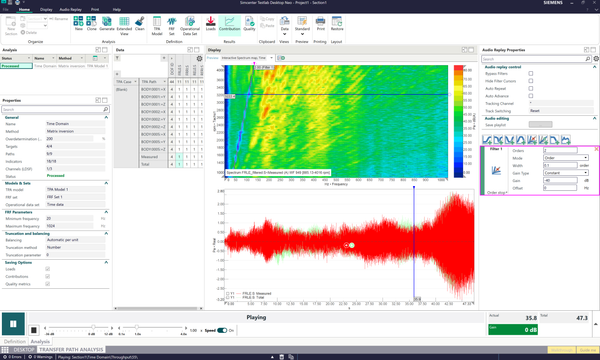
Task: Click the Data panel filter funnel icon
Action: [x=117, y=58]
